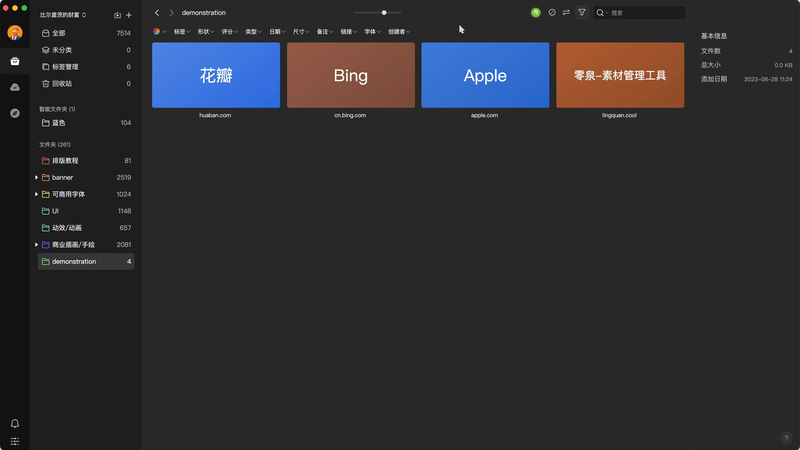Open the 标签 filter dropdown
The width and height of the screenshot is (800, 450).
coord(182,32)
